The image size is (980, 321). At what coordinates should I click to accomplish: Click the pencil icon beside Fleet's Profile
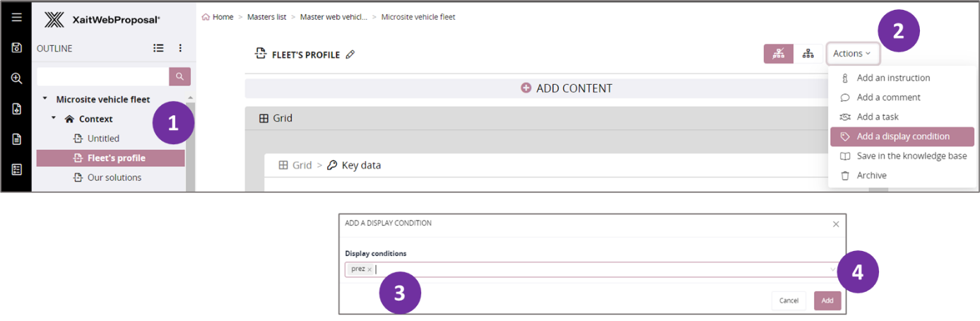[x=350, y=54]
